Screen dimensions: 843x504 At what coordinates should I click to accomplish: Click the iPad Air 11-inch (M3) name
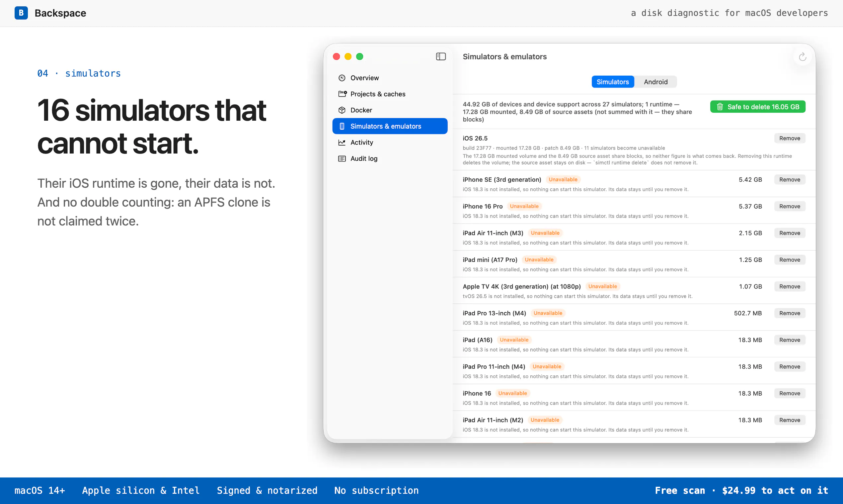(x=493, y=233)
